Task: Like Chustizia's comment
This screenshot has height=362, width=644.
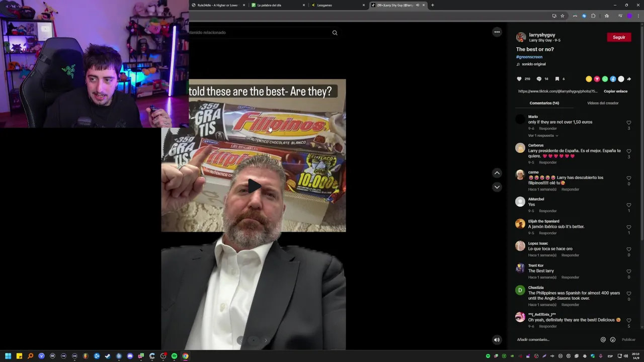Action: (628, 294)
